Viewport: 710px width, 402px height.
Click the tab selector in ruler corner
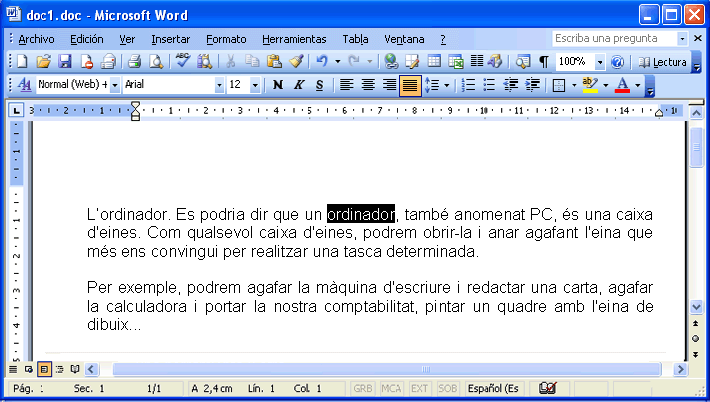(16, 110)
